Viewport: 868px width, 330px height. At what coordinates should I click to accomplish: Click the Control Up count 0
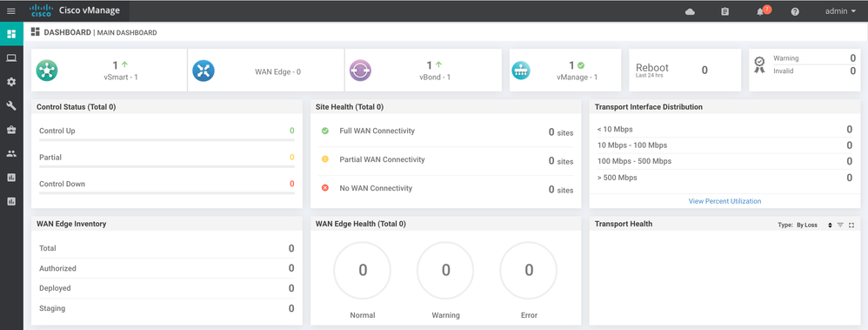pos(291,131)
